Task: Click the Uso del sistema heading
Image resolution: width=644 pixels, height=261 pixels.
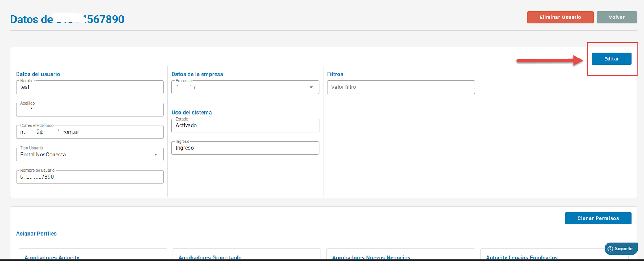Action: pyautogui.click(x=192, y=113)
